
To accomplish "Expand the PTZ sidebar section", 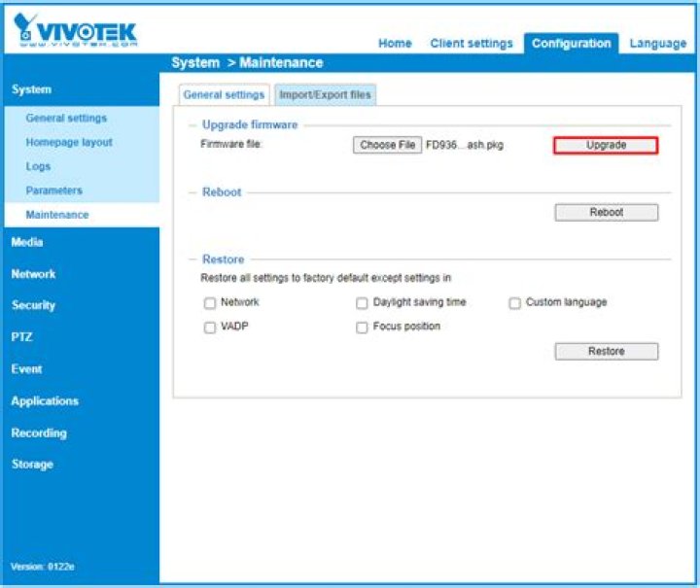I will tap(21, 337).
